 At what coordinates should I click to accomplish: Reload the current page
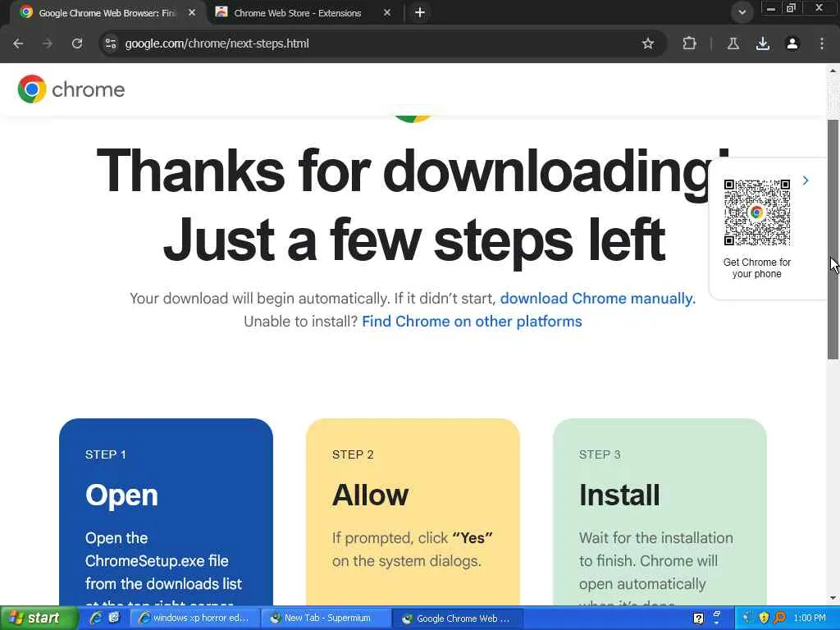point(77,43)
